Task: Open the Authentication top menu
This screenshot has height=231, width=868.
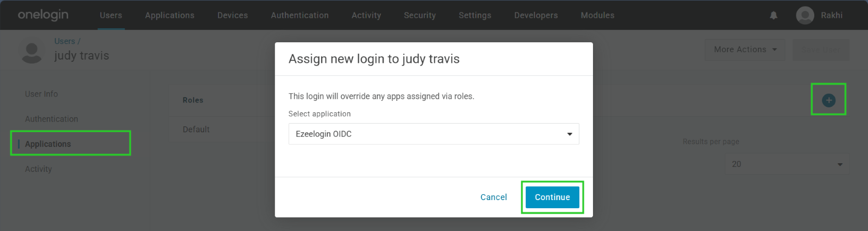Action: (x=300, y=15)
